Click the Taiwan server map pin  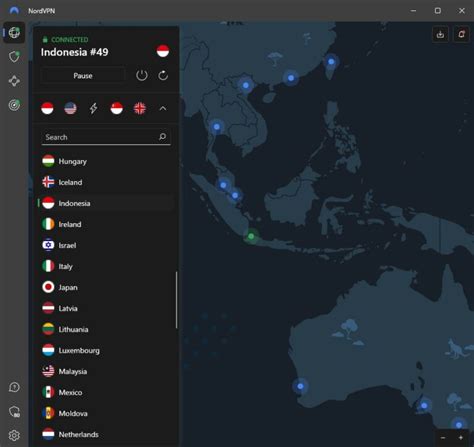pos(331,62)
